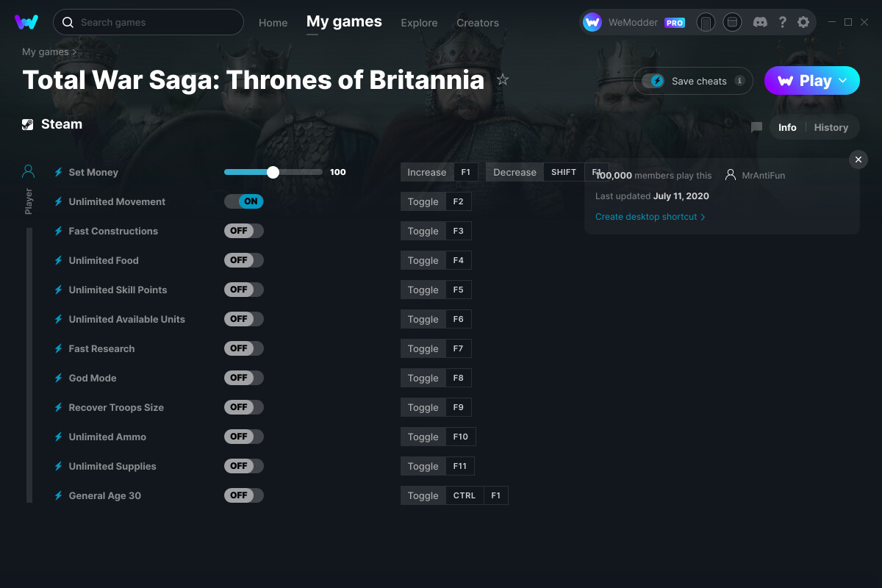
Task: Click the F11 key for Unlimited Supplies
Action: tap(460, 466)
